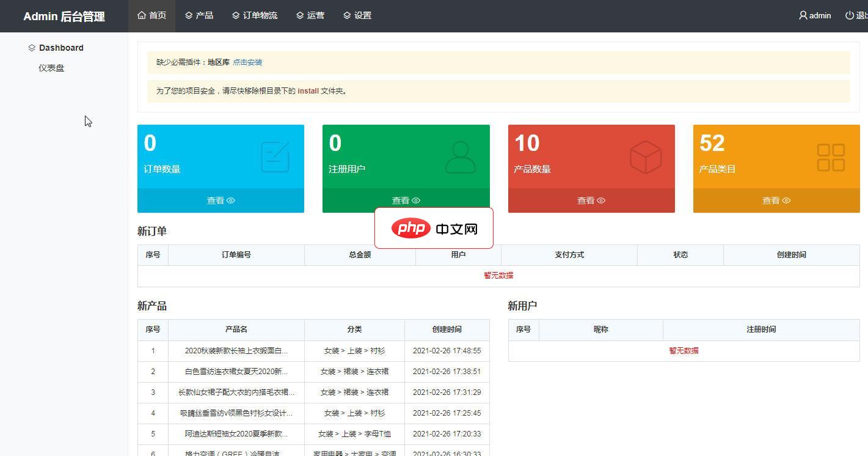Click the eye icon on the blue 查看 button
The width and height of the screenshot is (868, 456).
[x=231, y=200]
